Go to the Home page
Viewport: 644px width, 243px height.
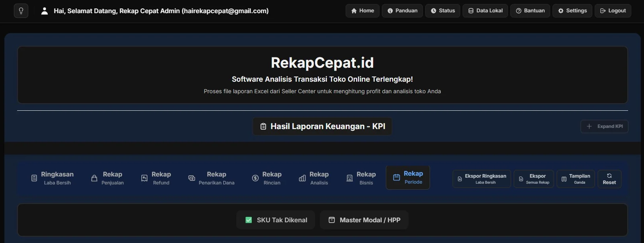362,11
